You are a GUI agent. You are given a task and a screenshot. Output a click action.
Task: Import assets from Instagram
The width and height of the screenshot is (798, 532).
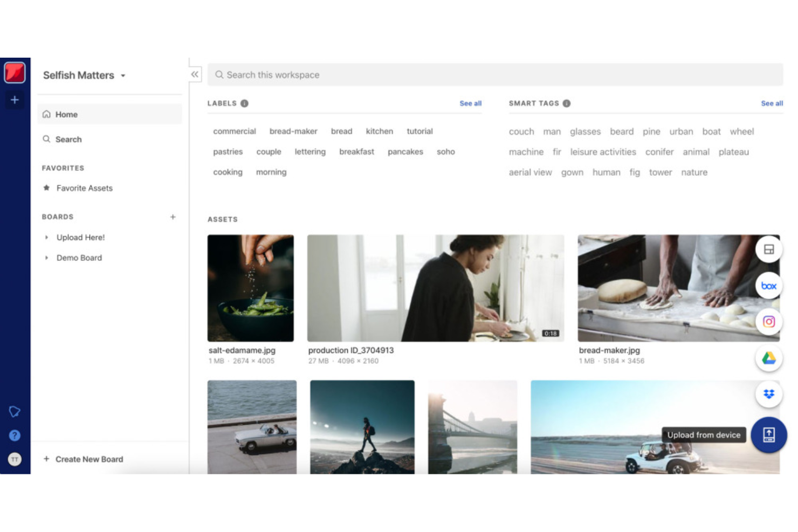coord(768,322)
